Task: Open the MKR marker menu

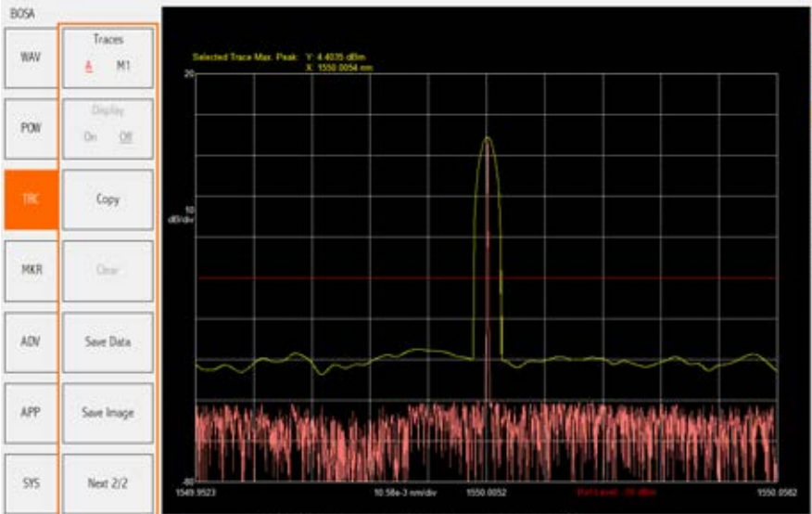Action: 30,270
